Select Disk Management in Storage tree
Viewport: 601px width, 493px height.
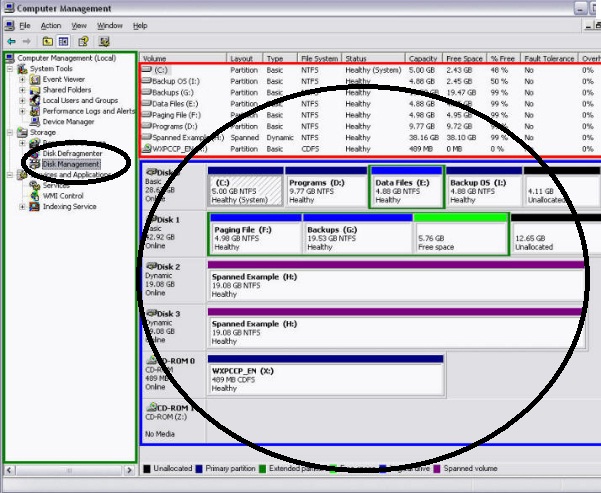70,164
